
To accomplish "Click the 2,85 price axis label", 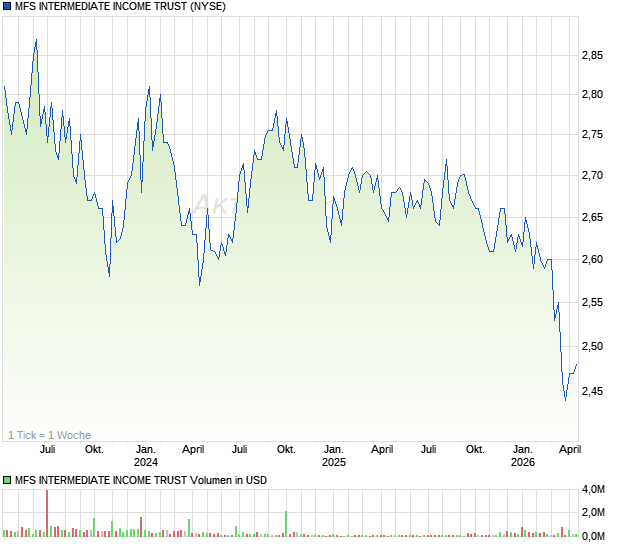I will (592, 55).
